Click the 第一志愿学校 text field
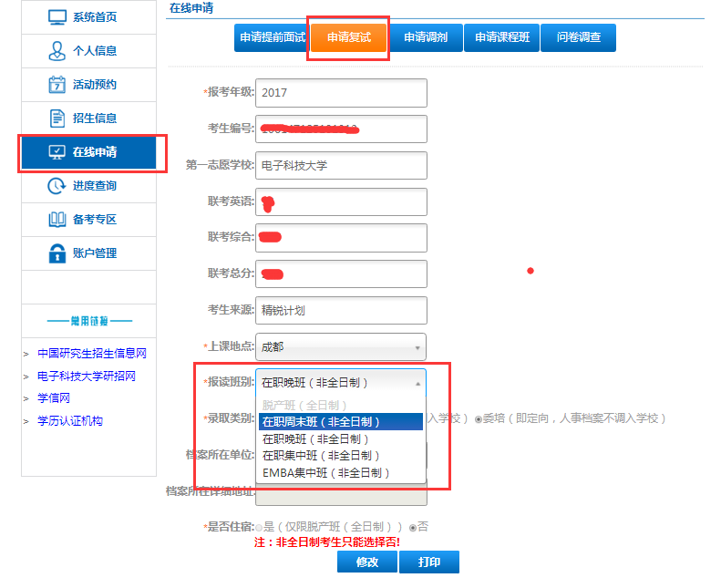The width and height of the screenshot is (721, 588). pyautogui.click(x=341, y=166)
